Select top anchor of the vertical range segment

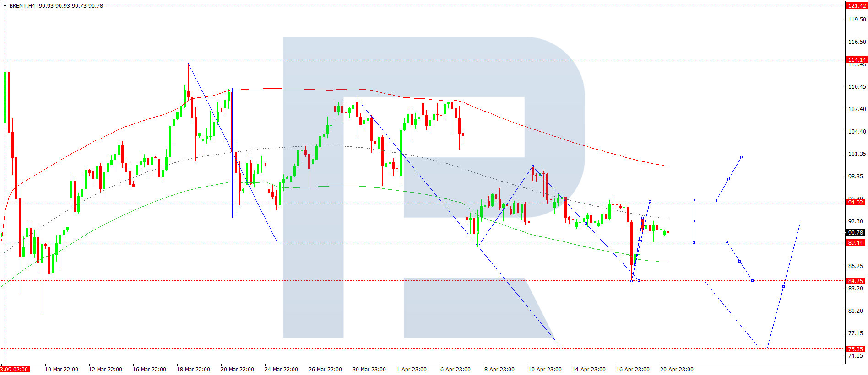[x=694, y=200]
